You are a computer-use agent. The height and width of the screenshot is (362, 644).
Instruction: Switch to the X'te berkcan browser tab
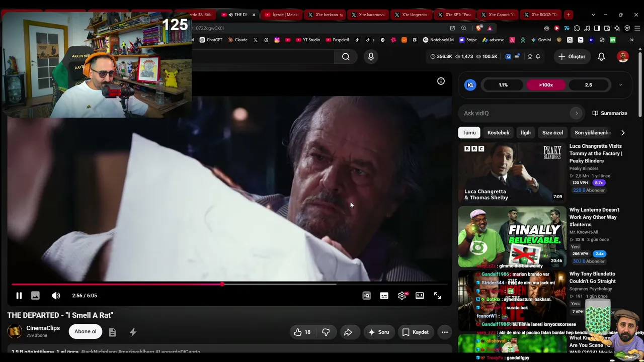pos(325,15)
